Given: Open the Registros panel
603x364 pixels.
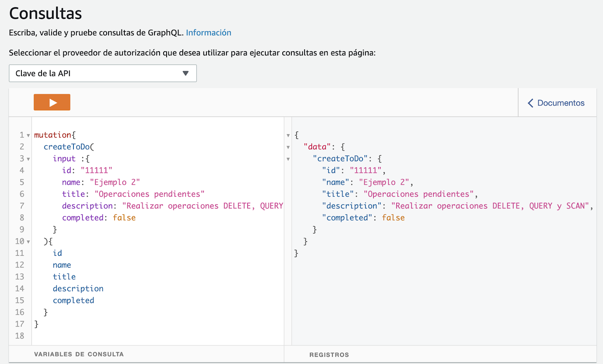Looking at the screenshot, I should click(329, 355).
